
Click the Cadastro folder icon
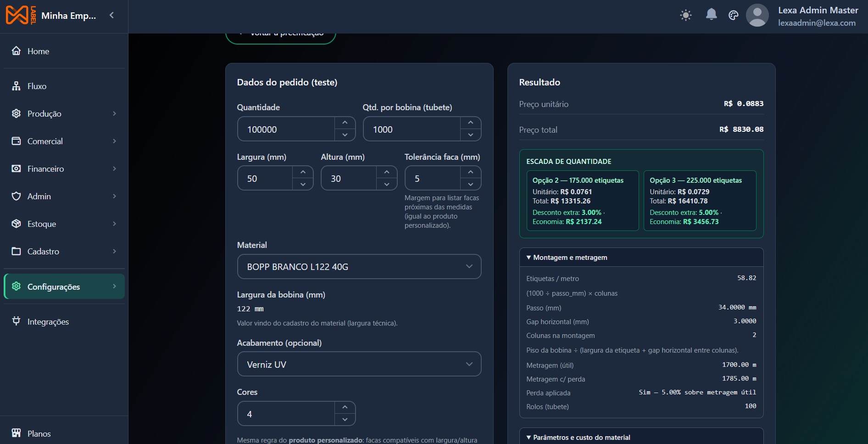(x=16, y=251)
